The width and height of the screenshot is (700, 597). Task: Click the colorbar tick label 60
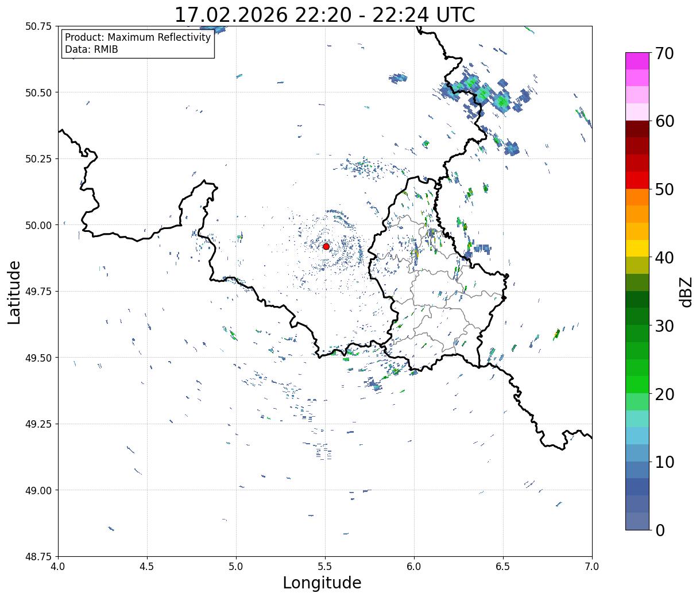click(x=664, y=121)
